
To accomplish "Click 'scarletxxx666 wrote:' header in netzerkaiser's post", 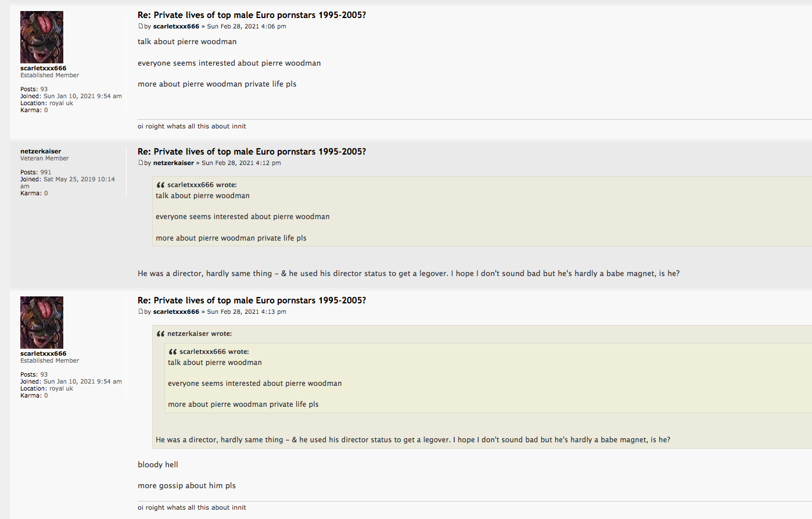I will pyautogui.click(x=202, y=185).
